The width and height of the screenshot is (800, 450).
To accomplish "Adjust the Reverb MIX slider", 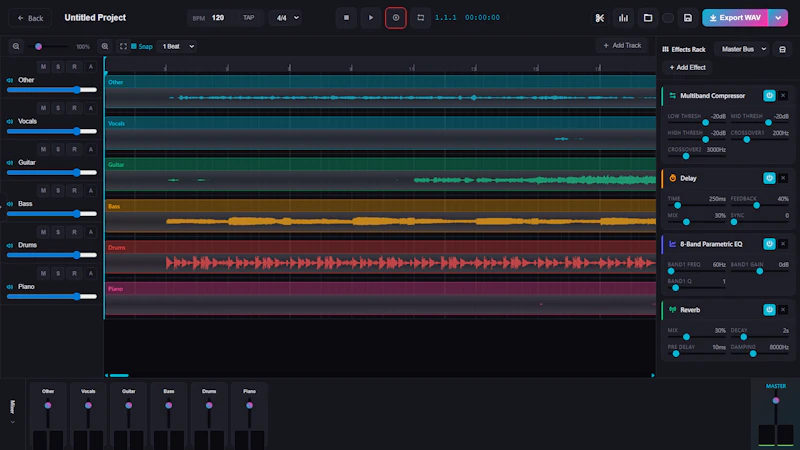I will (x=696, y=337).
